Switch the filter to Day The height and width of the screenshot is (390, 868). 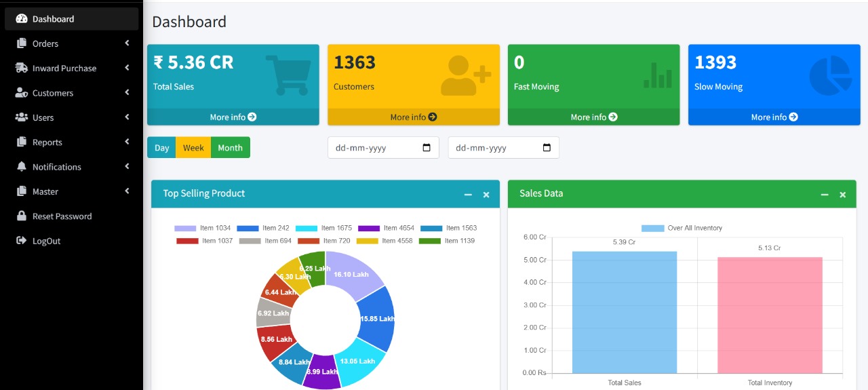click(x=161, y=148)
